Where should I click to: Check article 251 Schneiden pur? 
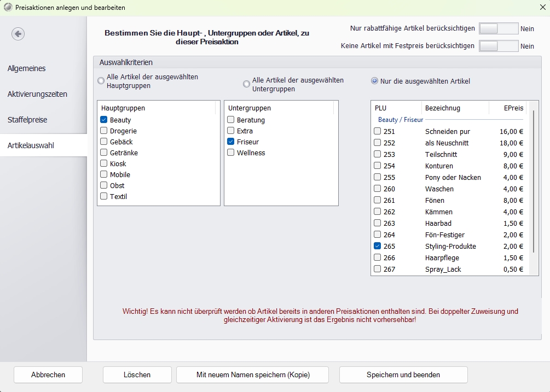pyautogui.click(x=378, y=131)
